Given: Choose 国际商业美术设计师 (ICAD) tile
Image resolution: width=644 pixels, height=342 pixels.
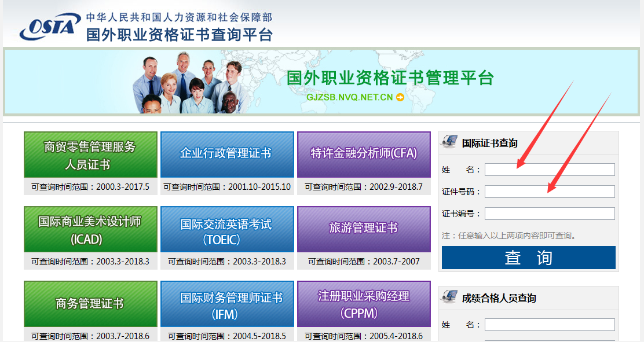Looking at the screenshot, I should click(x=90, y=230).
